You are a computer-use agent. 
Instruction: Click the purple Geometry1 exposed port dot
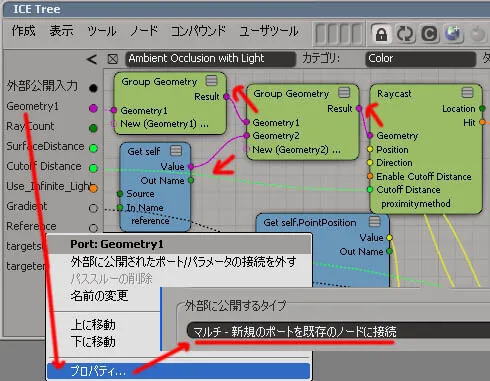click(93, 108)
